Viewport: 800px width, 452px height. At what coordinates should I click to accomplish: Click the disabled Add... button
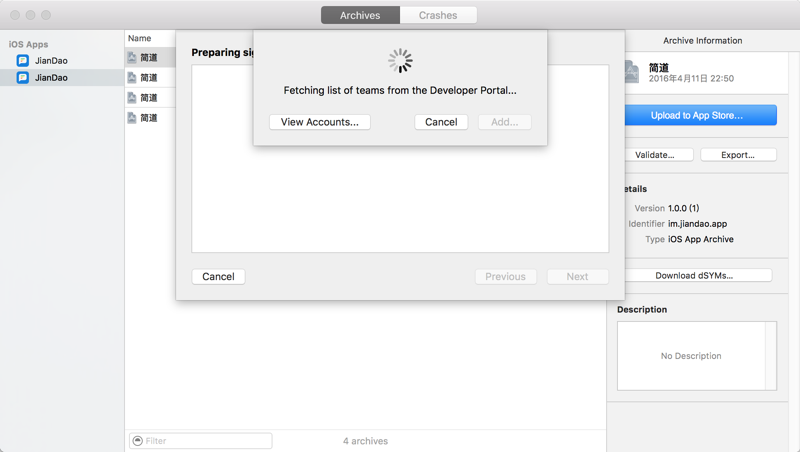click(505, 122)
